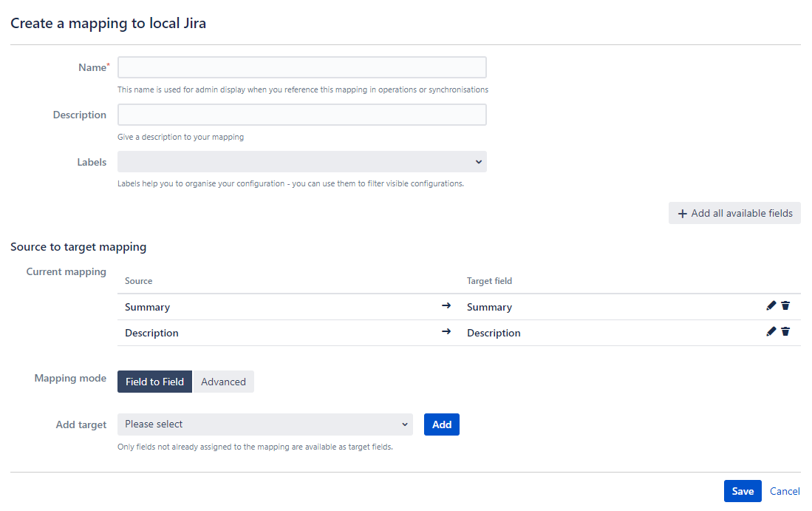Open the Add target chevron to list fields
The image size is (812, 511).
click(404, 424)
